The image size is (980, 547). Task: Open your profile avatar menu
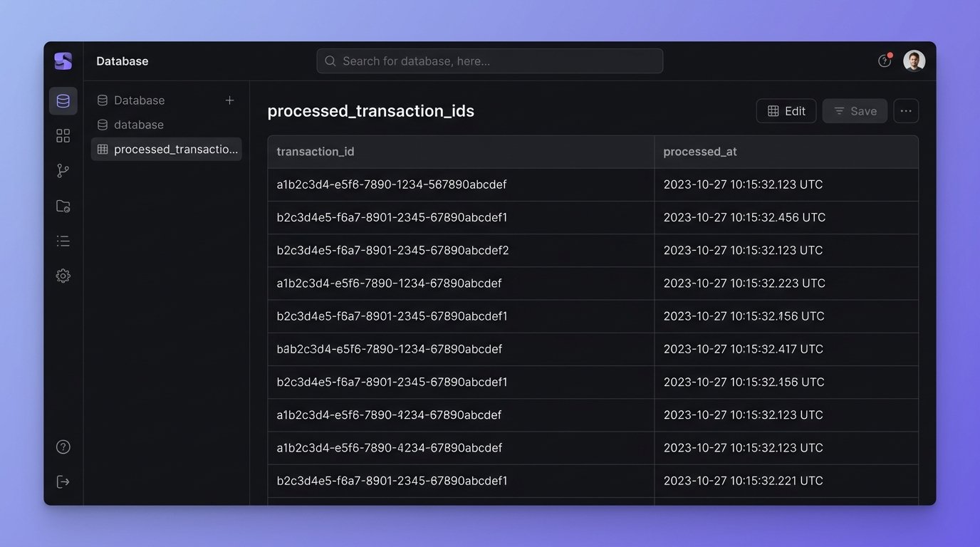click(914, 61)
